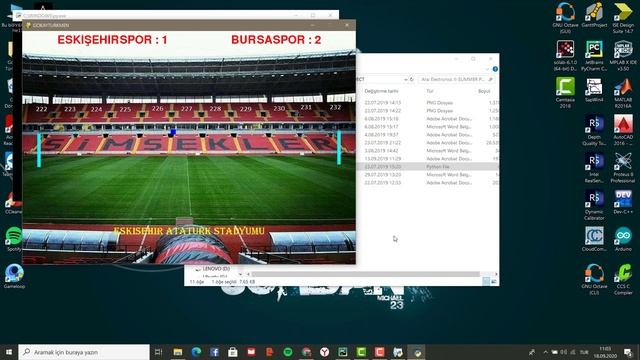Open Spotify desktop shortcut on left
This screenshot has width=640, height=360.
pyautogui.click(x=14, y=239)
